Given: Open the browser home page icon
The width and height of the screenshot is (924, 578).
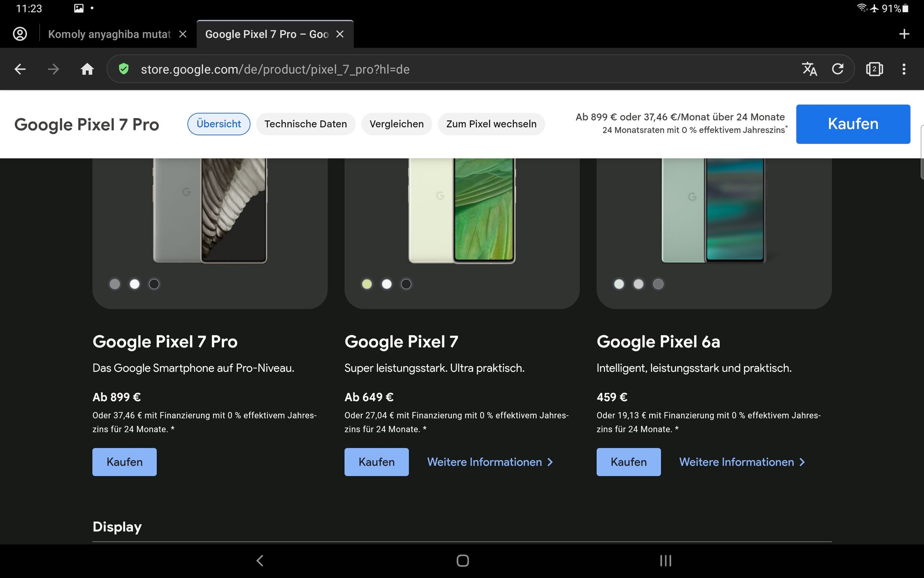Looking at the screenshot, I should tap(87, 69).
